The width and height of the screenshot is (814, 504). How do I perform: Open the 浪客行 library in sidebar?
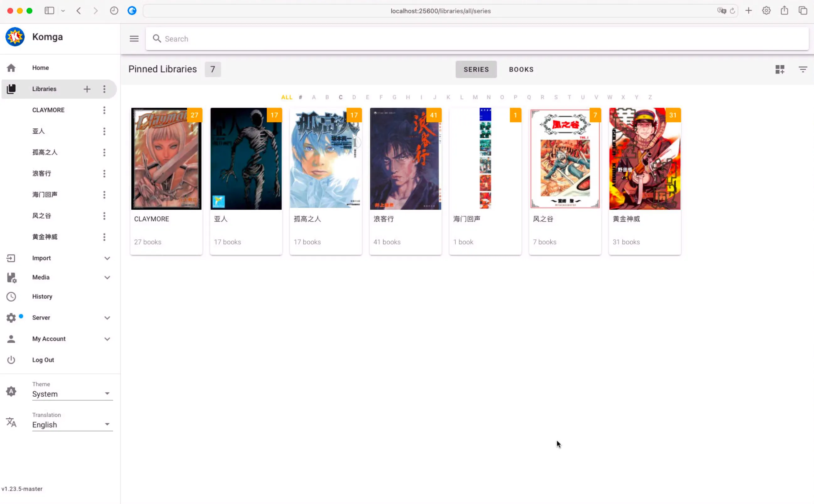point(42,173)
